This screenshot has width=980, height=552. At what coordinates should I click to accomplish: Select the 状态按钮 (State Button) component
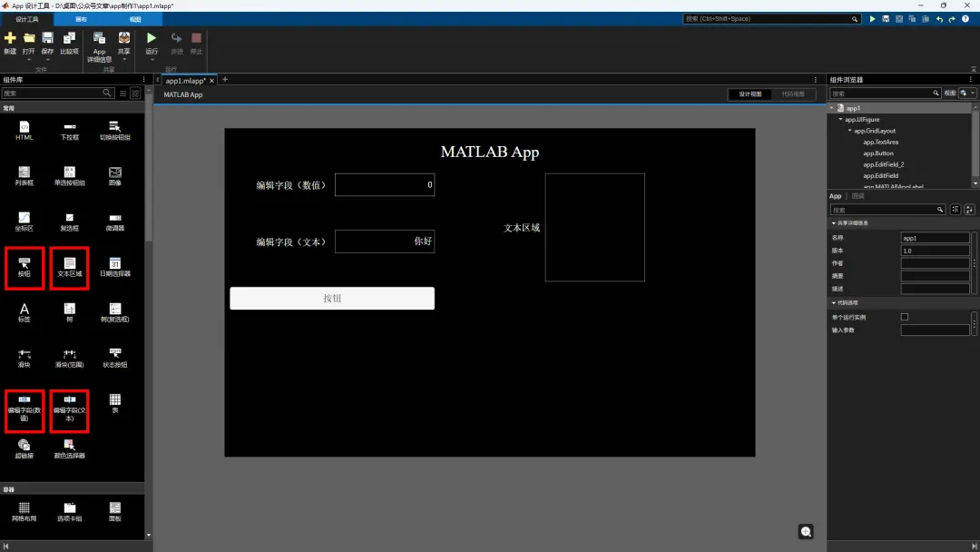[115, 359]
